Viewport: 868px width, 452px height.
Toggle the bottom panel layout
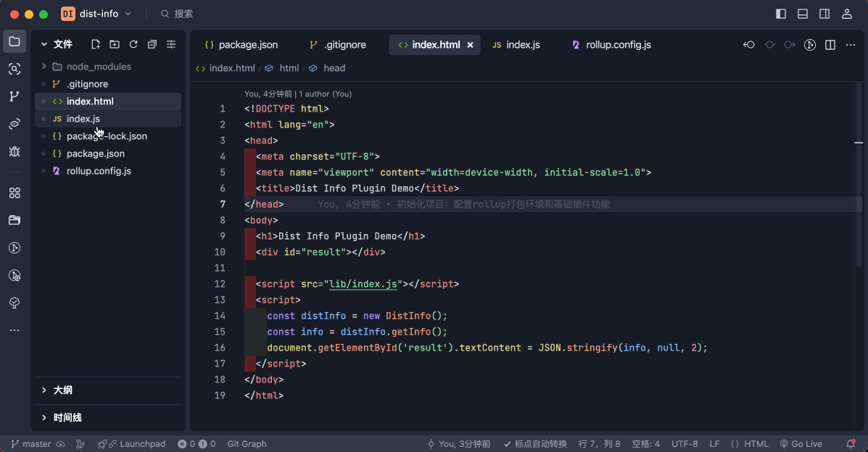coord(803,14)
